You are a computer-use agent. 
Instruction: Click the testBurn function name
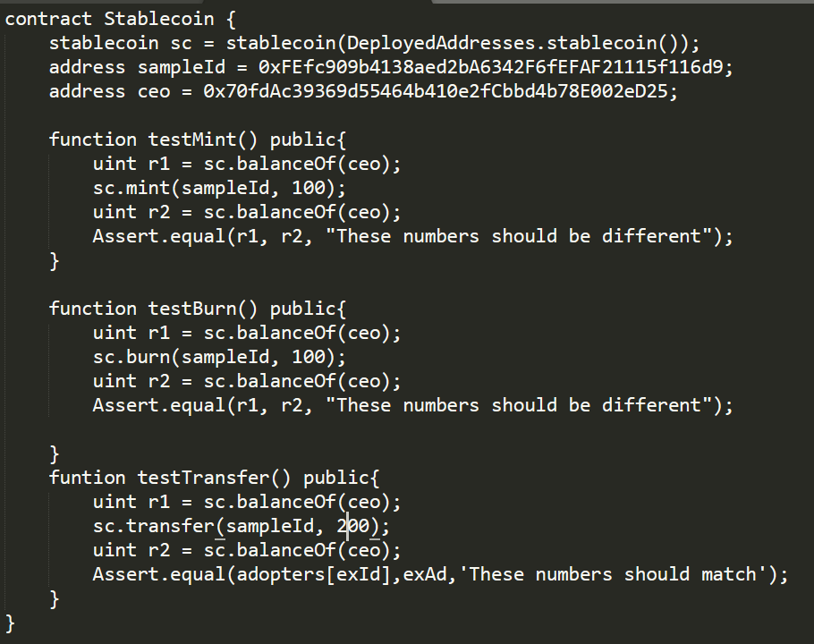pyautogui.click(x=191, y=309)
